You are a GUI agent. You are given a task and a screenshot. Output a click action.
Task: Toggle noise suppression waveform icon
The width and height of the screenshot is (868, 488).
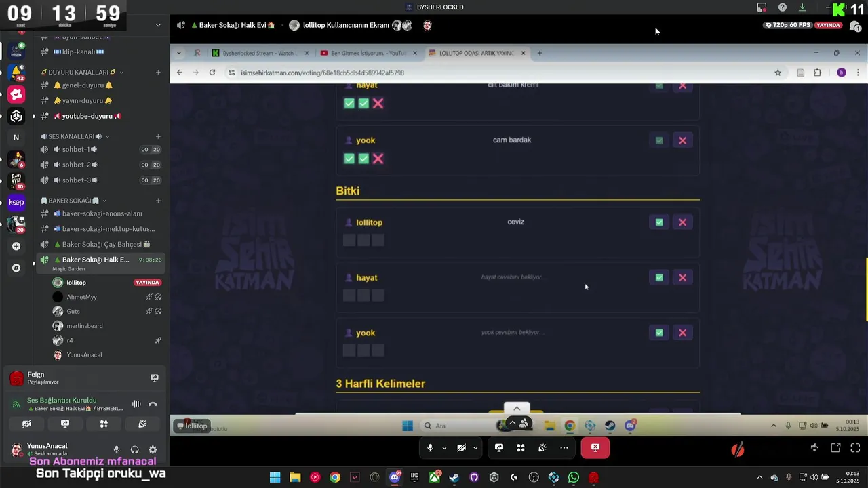point(136,404)
